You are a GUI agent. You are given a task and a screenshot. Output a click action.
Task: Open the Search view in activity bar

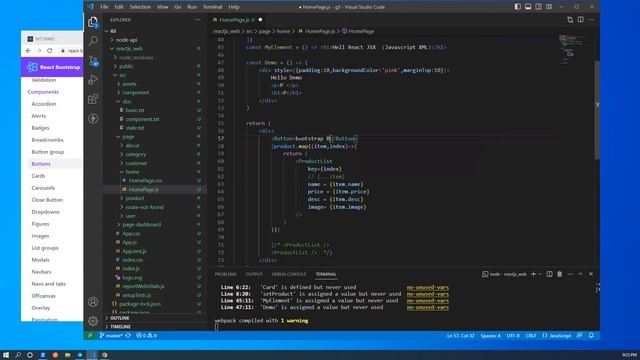(x=93, y=40)
